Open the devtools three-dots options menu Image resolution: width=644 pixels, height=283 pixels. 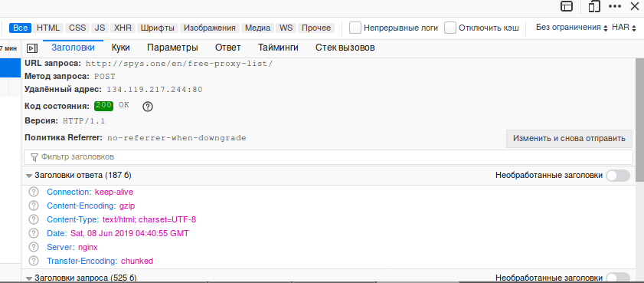[615, 6]
